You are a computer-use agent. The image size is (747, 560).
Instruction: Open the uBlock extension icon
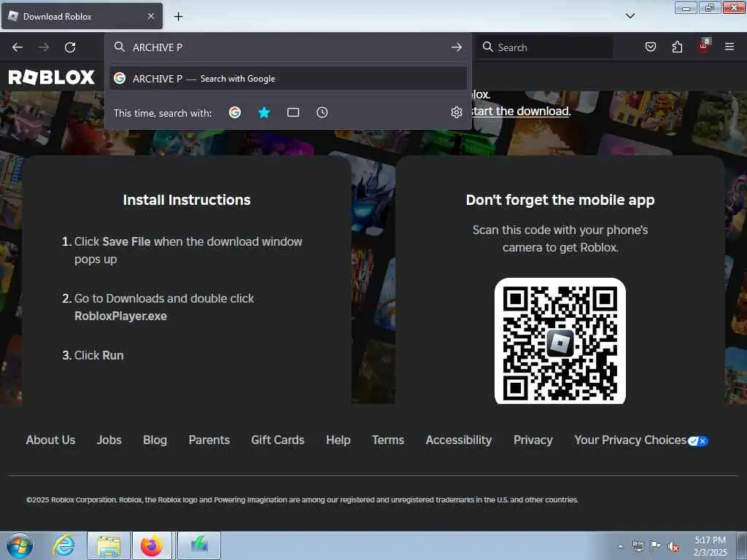click(x=704, y=46)
